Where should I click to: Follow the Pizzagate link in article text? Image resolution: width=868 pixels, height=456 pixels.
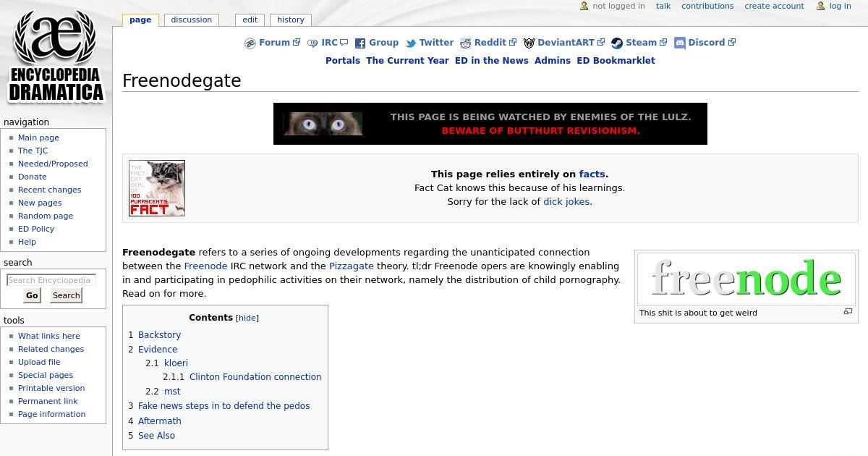point(352,266)
